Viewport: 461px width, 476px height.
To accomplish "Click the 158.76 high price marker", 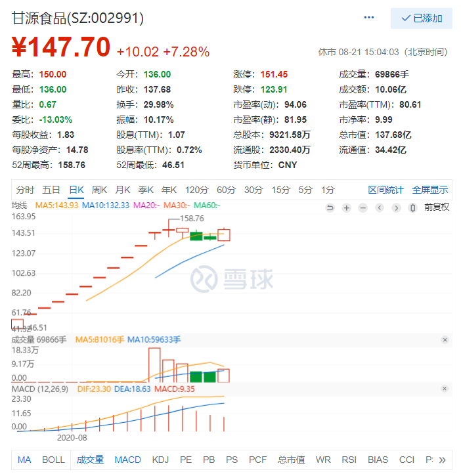I will [x=192, y=218].
